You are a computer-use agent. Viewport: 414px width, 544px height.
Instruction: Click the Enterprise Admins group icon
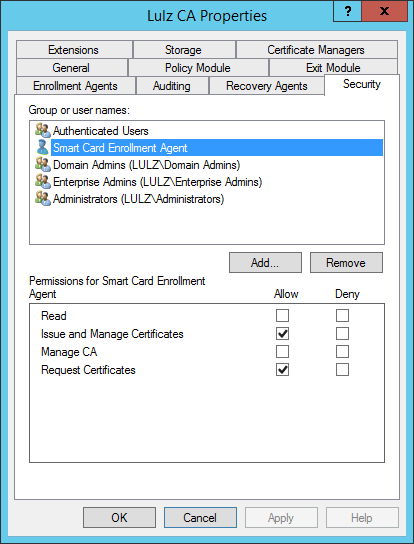[x=43, y=181]
